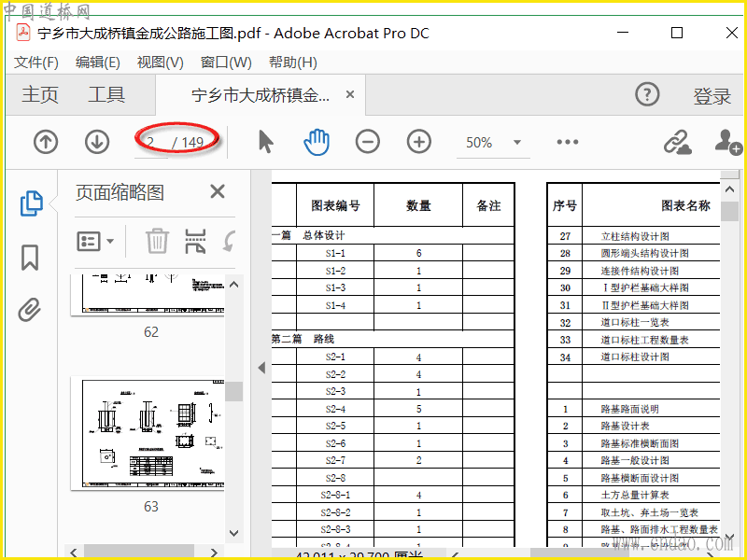
Task: Open the attachments paperclip icon
Action: tap(30, 310)
